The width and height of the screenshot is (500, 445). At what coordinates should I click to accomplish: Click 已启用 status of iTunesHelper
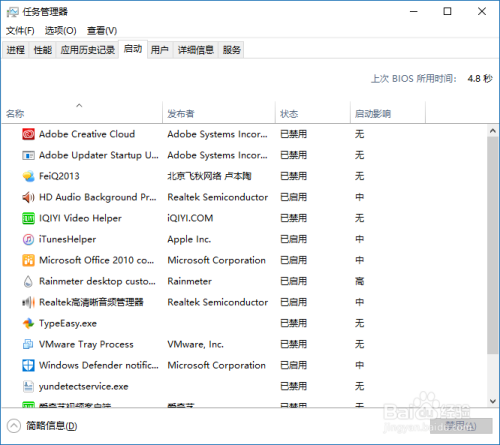(x=293, y=239)
